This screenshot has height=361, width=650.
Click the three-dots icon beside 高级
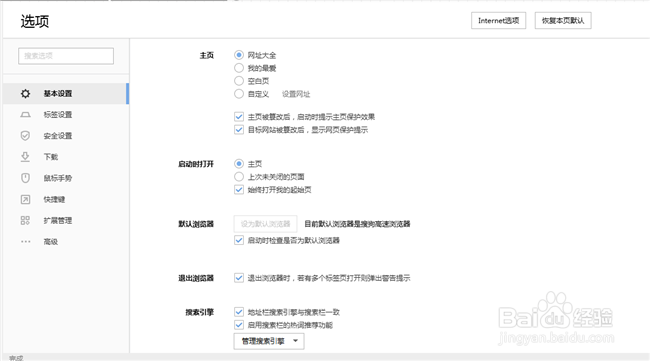coord(25,242)
